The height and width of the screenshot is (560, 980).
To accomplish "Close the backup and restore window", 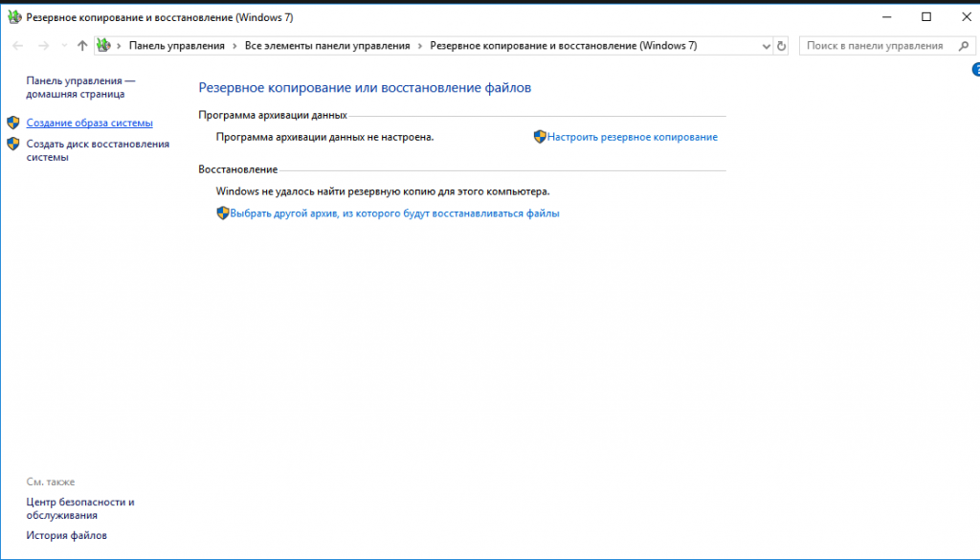I will point(966,17).
